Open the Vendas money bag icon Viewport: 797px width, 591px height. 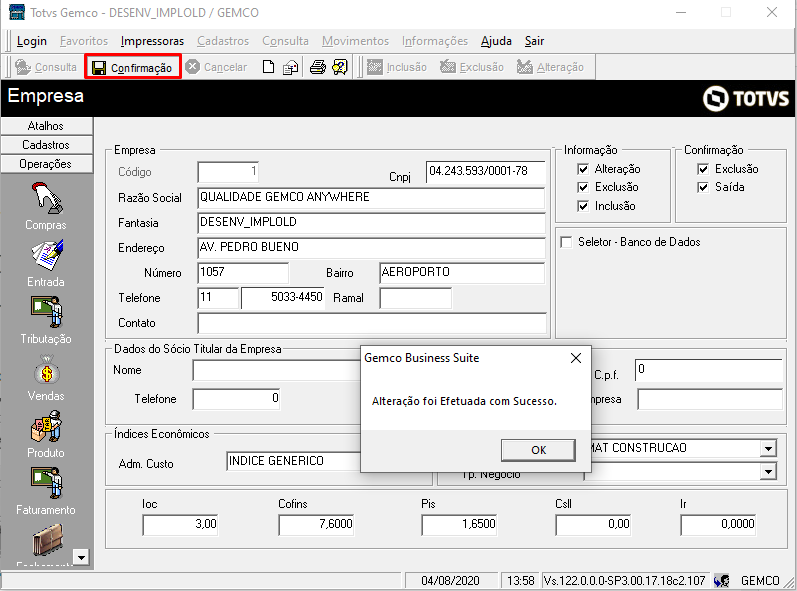[x=46, y=370]
